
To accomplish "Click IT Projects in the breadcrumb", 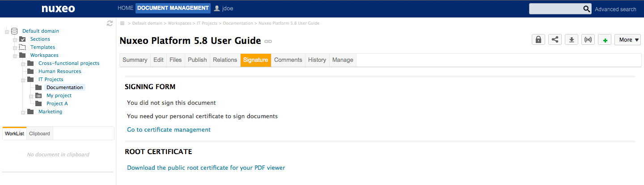I will coord(207,23).
